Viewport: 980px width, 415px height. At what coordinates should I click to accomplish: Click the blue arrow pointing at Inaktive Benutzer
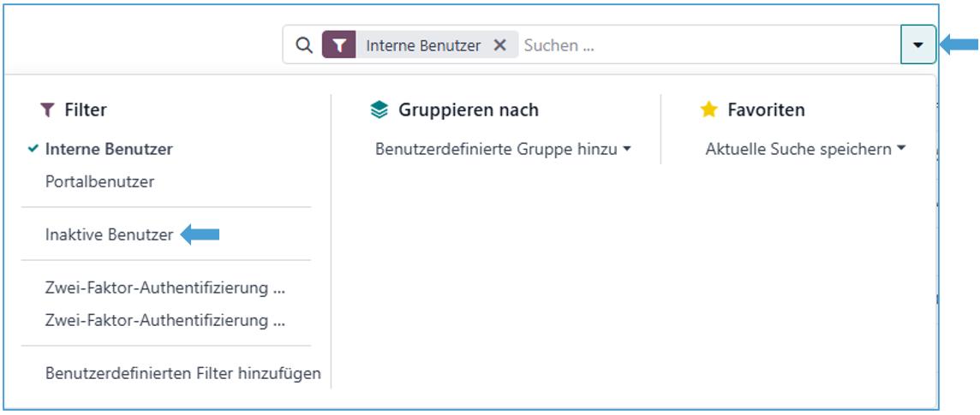(x=200, y=234)
